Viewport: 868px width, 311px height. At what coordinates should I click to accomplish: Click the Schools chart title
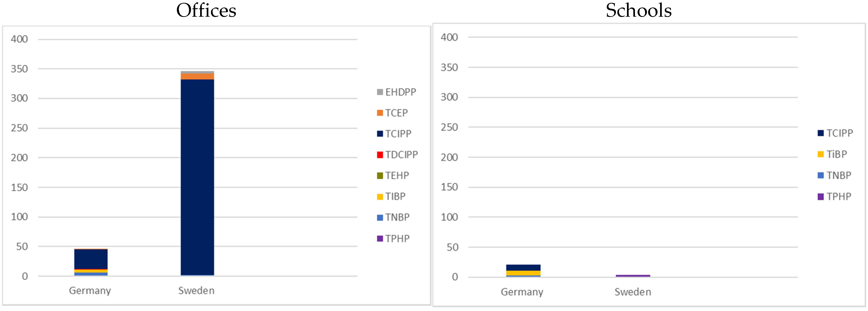tap(638, 11)
